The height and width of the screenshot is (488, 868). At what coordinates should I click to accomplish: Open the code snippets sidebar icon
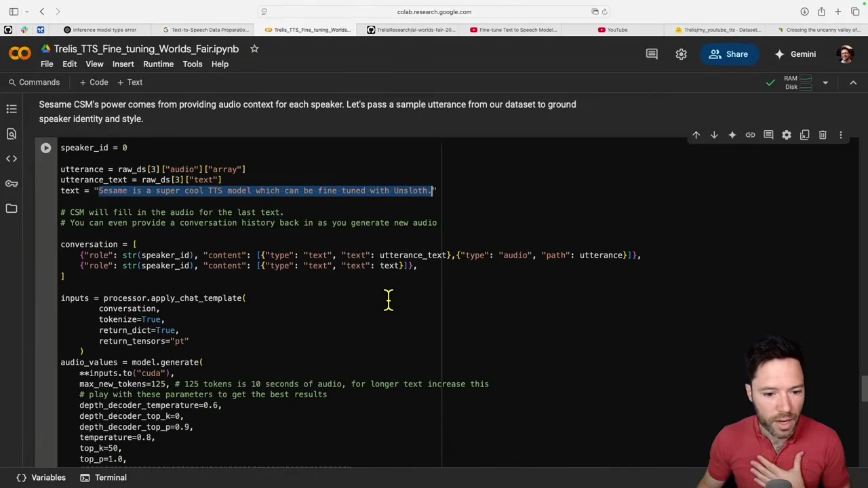[x=12, y=159]
